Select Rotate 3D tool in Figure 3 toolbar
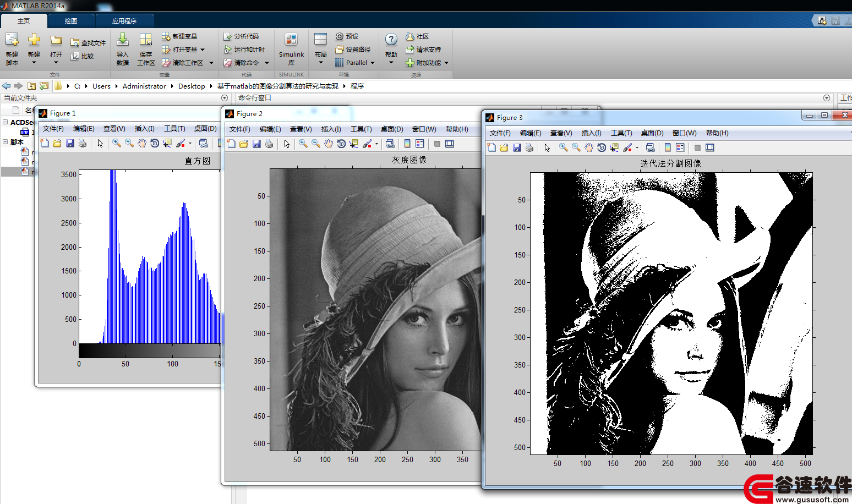852x504 pixels. [602, 147]
